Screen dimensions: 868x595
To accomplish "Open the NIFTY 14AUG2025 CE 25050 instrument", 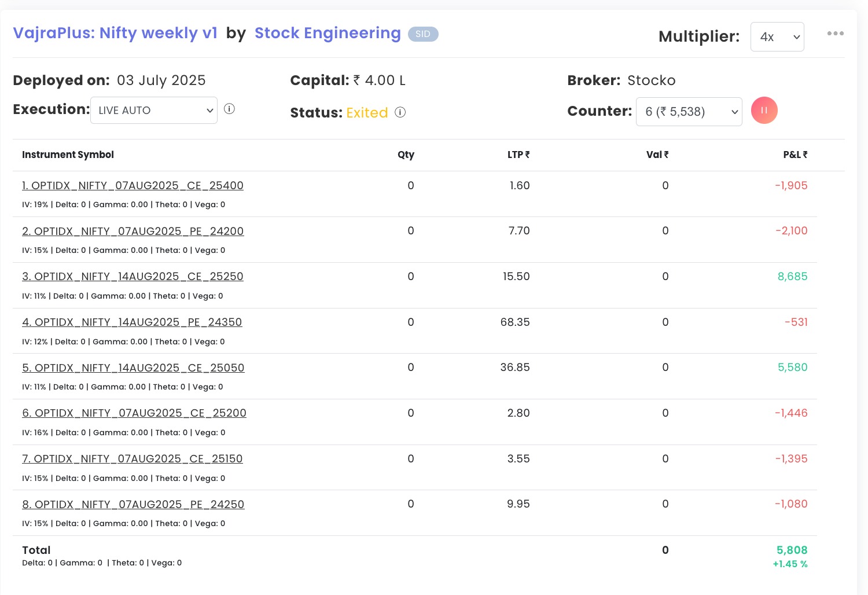I will pos(133,368).
